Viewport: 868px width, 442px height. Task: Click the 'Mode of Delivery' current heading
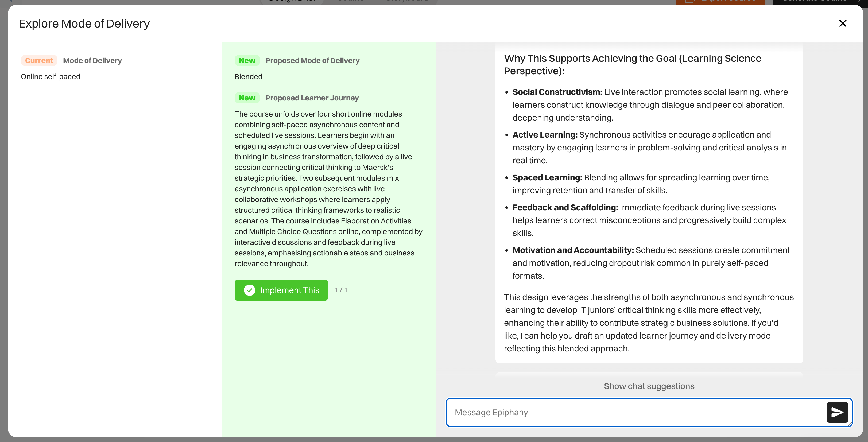point(92,61)
